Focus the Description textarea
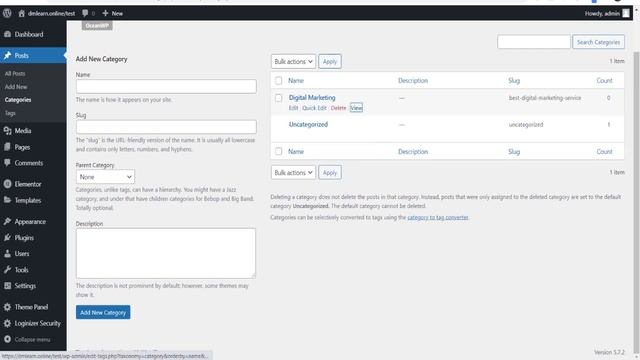The height and width of the screenshot is (360, 640). tap(166, 253)
